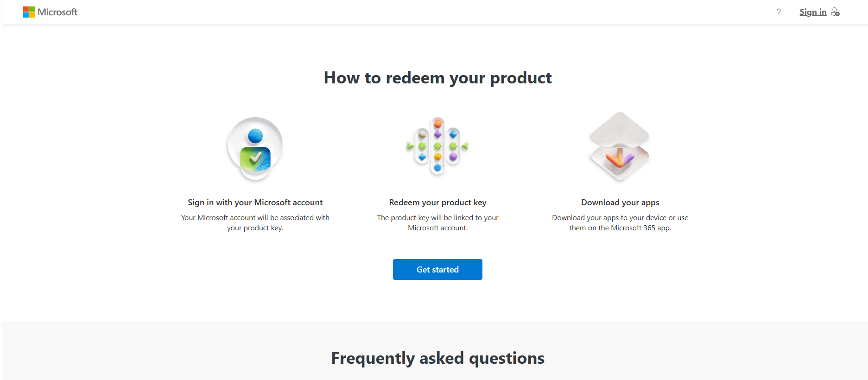The image size is (868, 380).
Task: Open the help question mark icon
Action: 779,12
